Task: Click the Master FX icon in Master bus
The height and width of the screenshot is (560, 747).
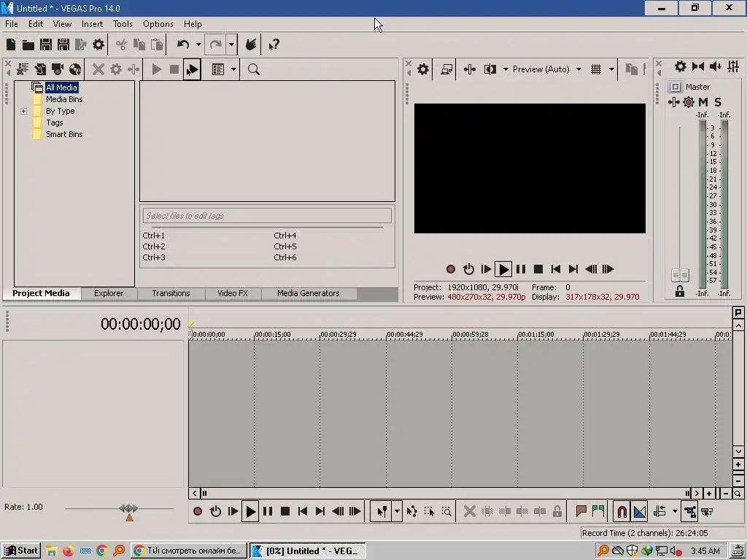Action: pos(673,102)
